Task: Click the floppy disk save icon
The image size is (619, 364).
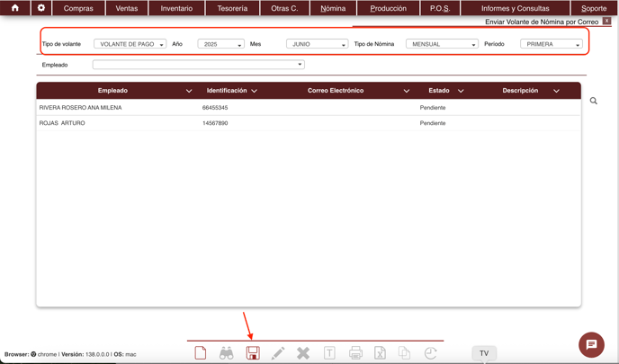Action: coord(253,353)
